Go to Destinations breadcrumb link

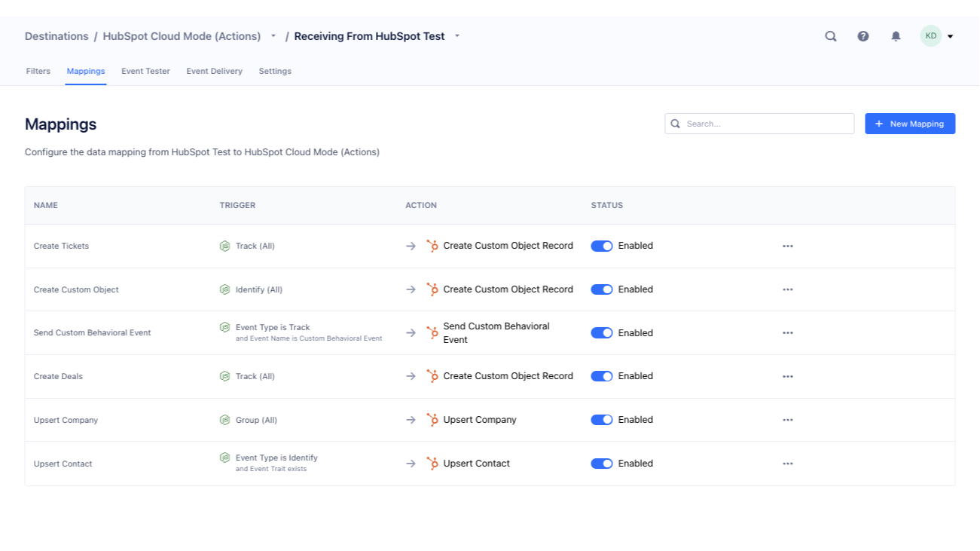click(56, 36)
